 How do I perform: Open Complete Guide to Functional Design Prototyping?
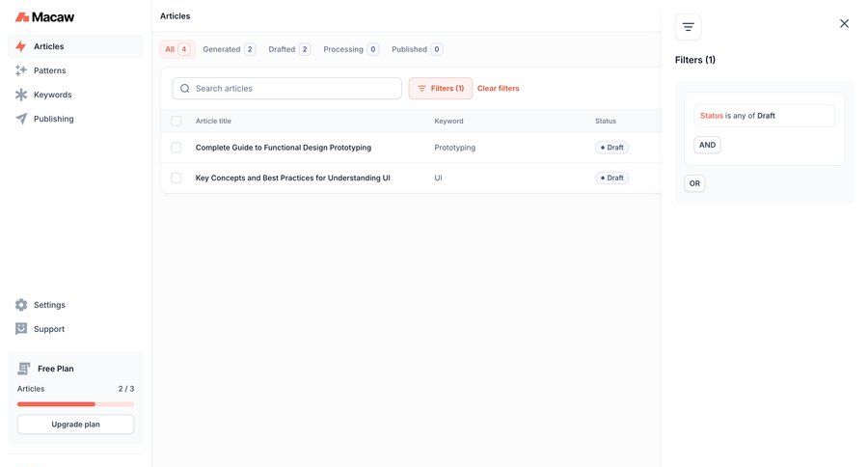click(x=284, y=148)
